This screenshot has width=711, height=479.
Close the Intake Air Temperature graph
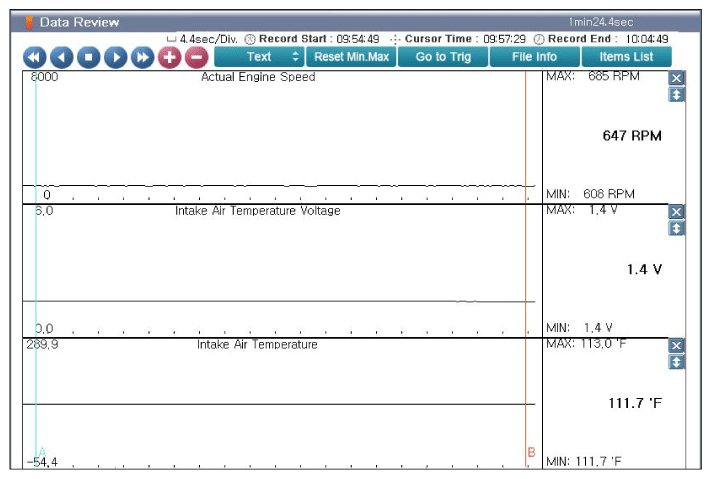point(677,345)
